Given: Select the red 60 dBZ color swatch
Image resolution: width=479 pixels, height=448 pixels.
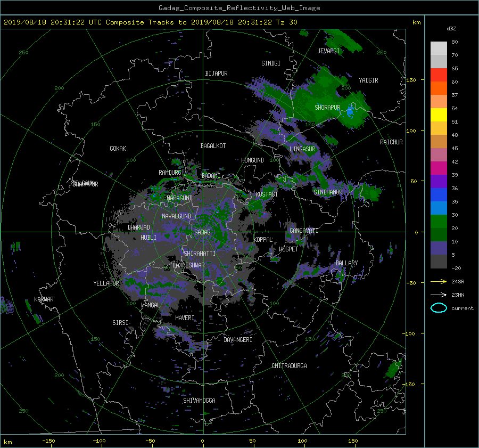Looking at the screenshot, I should (439, 75).
